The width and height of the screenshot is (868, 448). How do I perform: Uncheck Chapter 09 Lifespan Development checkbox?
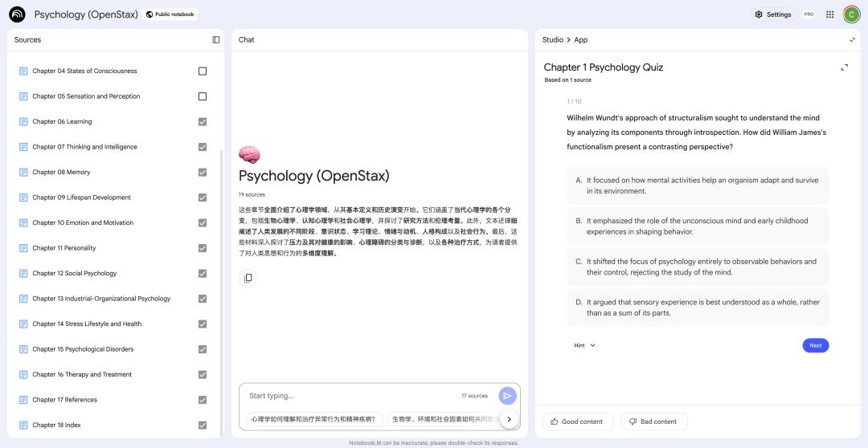[203, 198]
